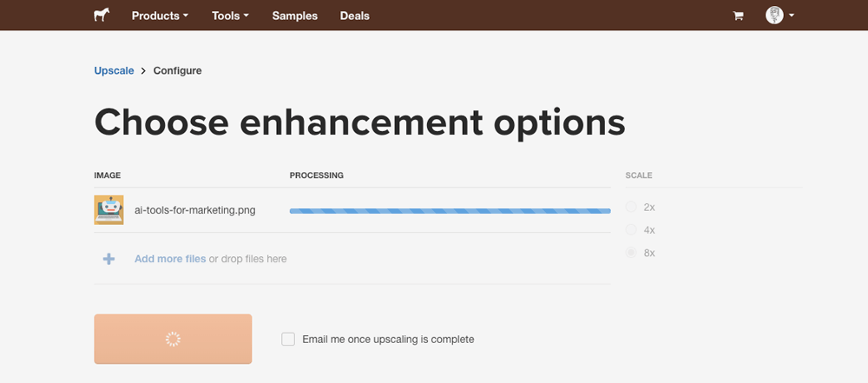
Task: Click the breadcrumb chevron separator
Action: (x=144, y=71)
